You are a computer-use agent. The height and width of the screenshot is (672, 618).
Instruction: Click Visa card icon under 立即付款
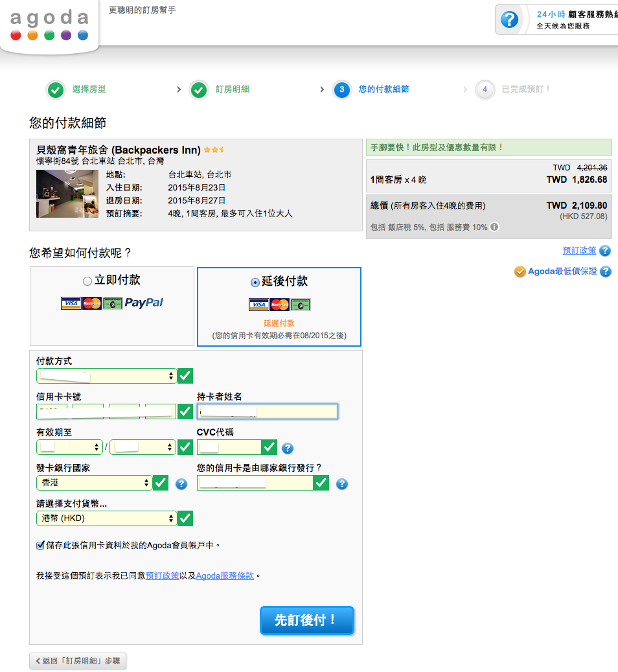(71, 303)
